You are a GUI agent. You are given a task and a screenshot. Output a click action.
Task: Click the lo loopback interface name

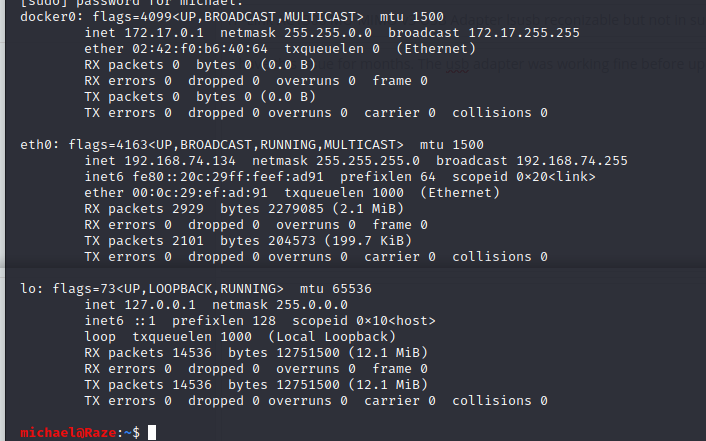point(28,288)
